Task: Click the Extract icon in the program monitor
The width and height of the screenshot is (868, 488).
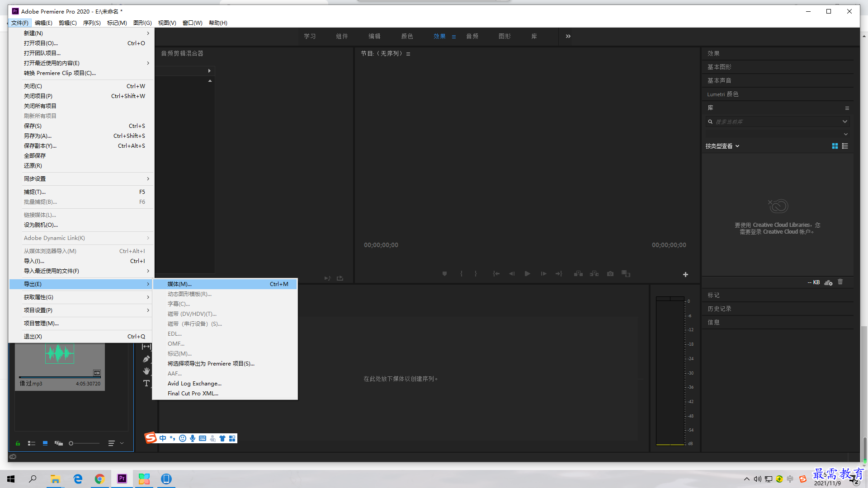Action: coord(594,274)
